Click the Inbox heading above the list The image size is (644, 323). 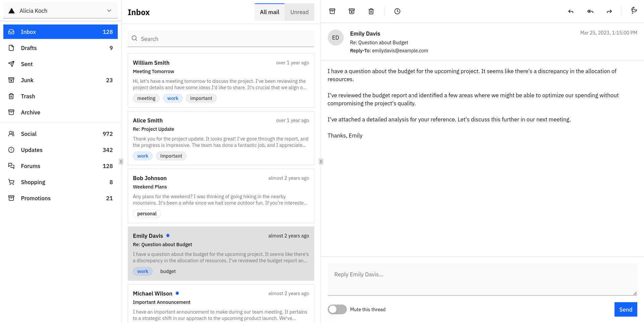pos(139,12)
